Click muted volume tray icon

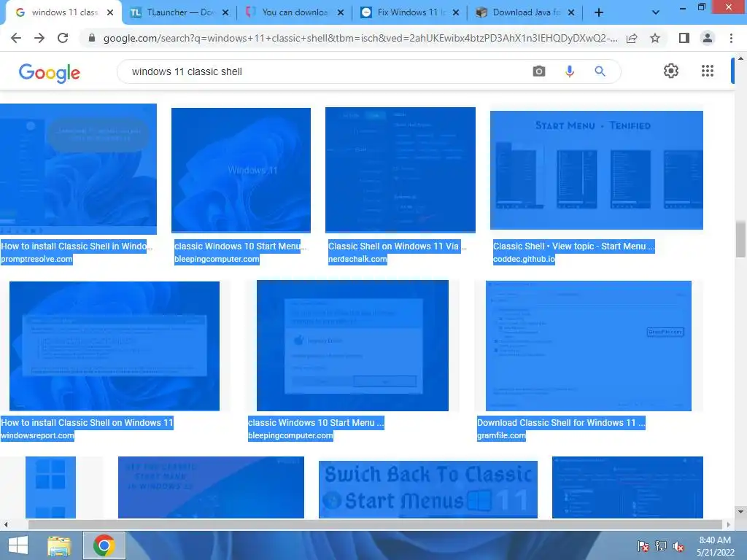pos(678,546)
